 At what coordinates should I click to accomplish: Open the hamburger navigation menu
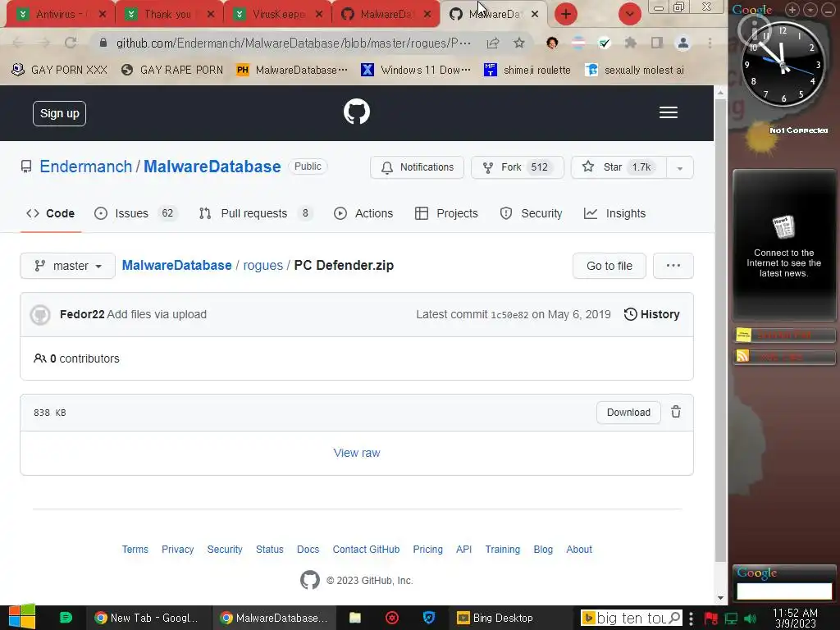[x=668, y=112]
